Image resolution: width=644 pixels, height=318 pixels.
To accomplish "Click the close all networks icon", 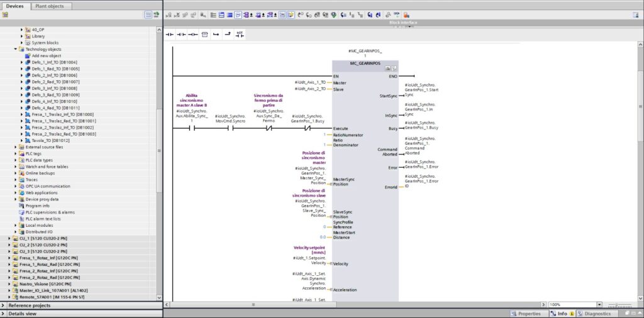I will pyautogui.click(x=229, y=15).
